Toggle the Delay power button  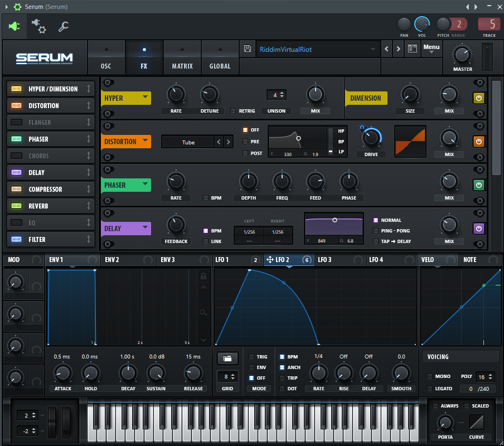[x=478, y=229]
